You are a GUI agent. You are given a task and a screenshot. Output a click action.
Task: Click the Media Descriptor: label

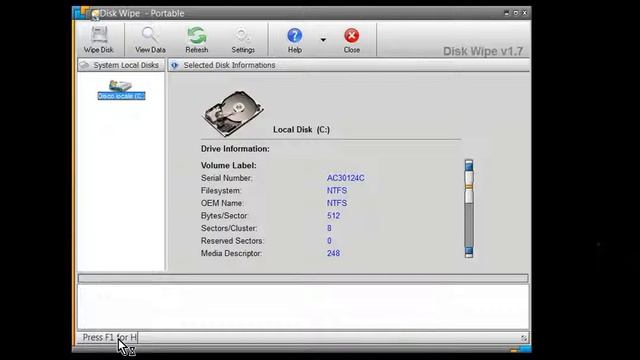tap(231, 253)
